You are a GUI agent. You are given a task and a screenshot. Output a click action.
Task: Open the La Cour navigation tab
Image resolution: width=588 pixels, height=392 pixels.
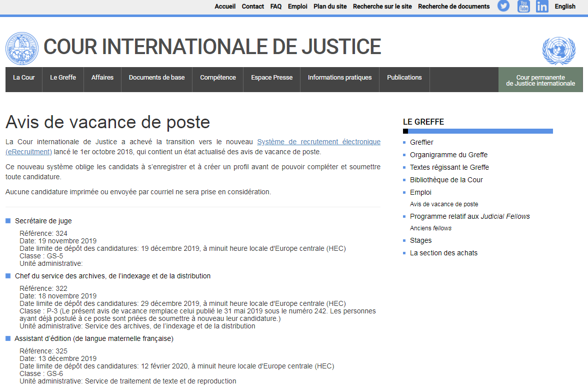pos(23,80)
